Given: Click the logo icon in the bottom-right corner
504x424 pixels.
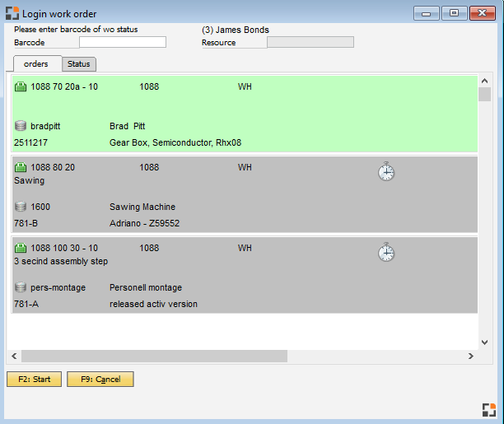Looking at the screenshot, I should (488, 409).
